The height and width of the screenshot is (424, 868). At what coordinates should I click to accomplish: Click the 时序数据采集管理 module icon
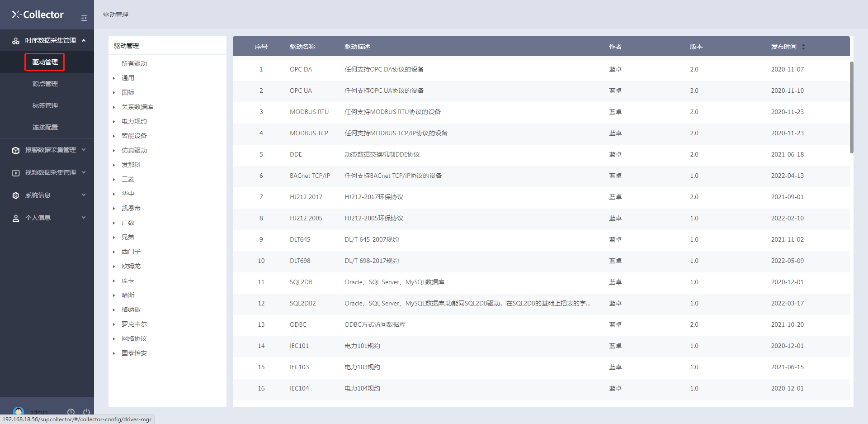point(16,41)
